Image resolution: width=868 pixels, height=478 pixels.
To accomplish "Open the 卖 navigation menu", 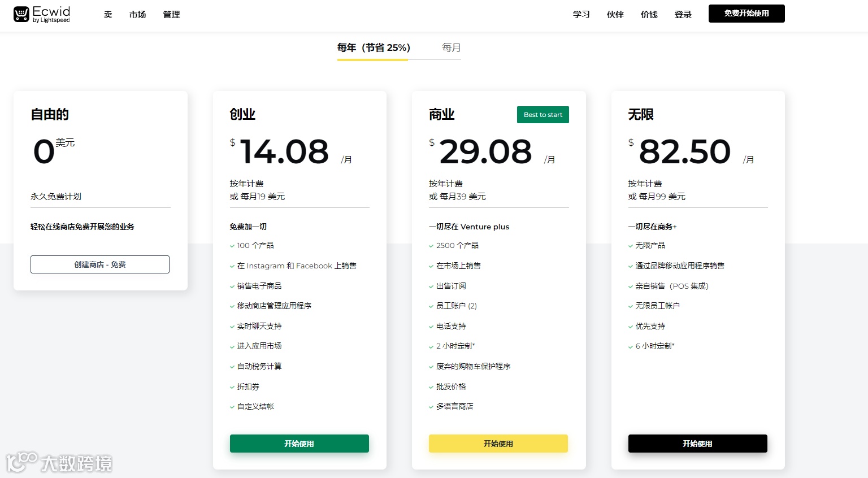I will (107, 14).
